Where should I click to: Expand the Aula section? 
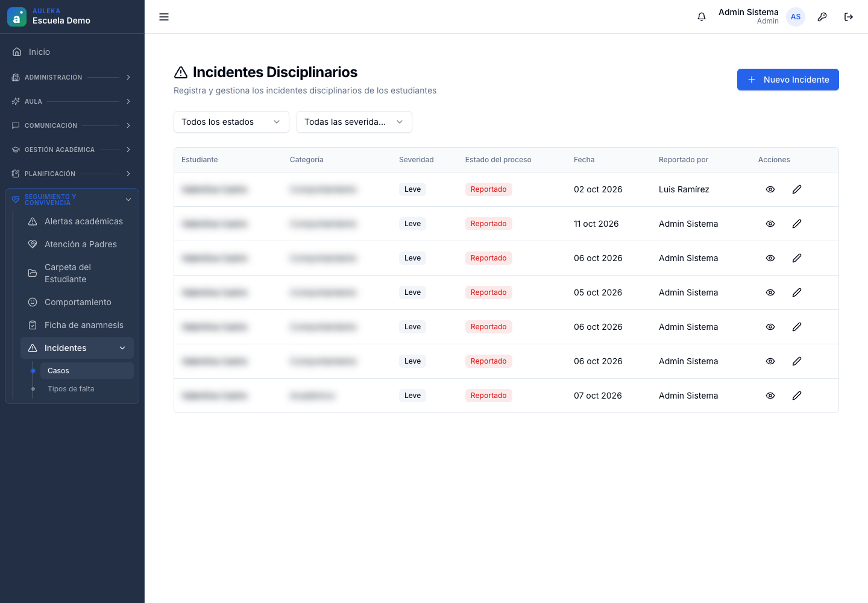72,101
